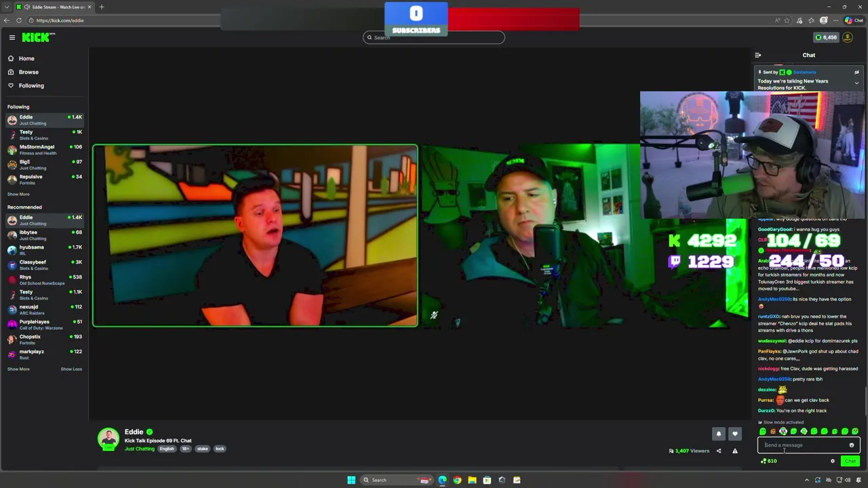Screen dimensions: 868x488
Task: Open Browse in the sidebar
Action: coord(28,72)
